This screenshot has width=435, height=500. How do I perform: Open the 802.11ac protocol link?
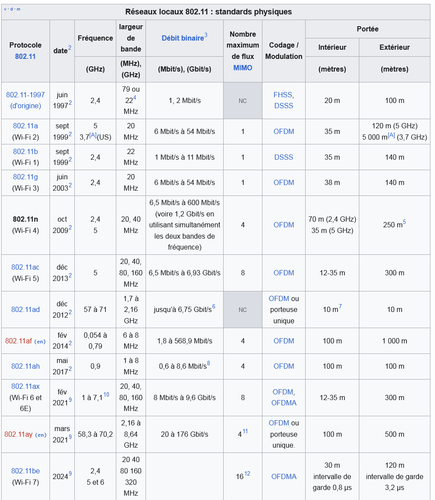coord(25,267)
